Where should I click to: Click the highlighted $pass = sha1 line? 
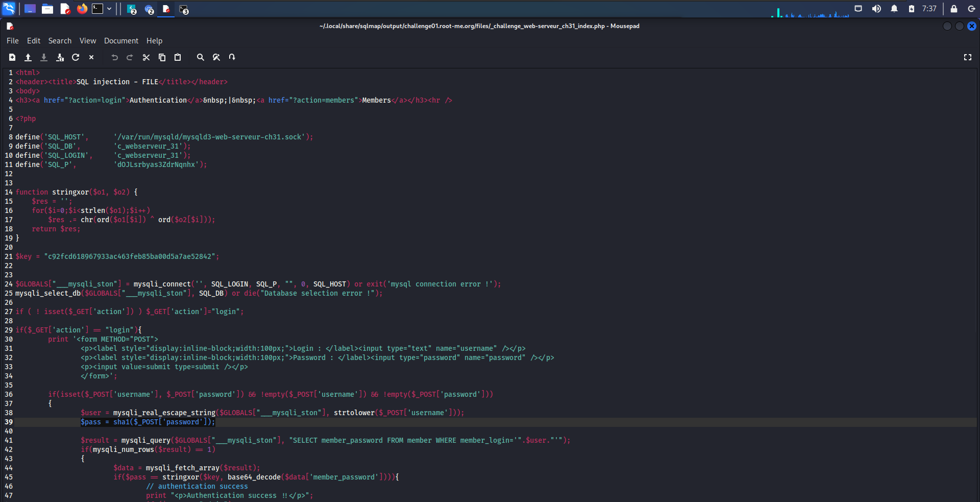click(148, 422)
